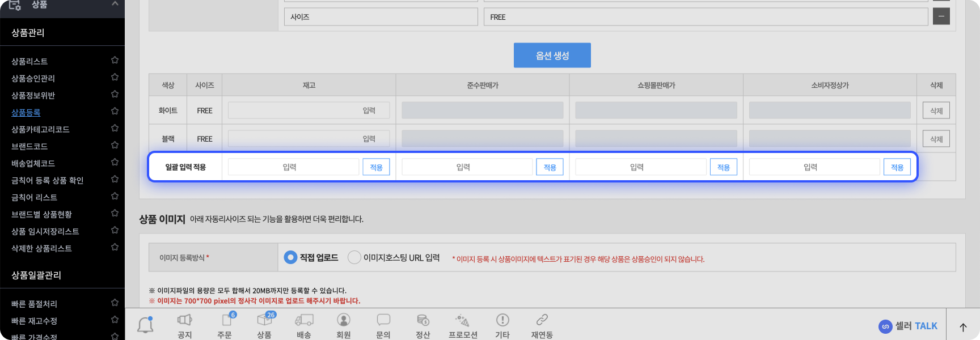980x340 pixels.
Task: Open the 주문 orders icon
Action: pos(225,321)
